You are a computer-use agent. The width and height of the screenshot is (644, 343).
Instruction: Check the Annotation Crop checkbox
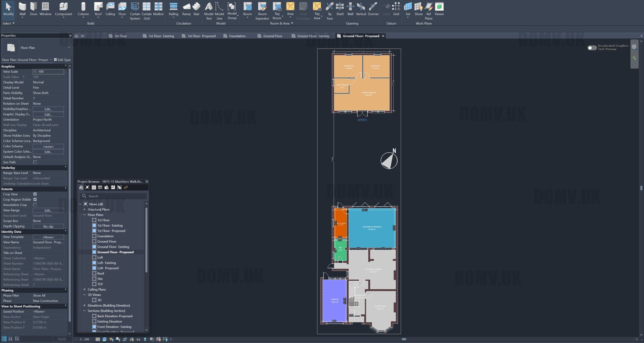tap(35, 205)
